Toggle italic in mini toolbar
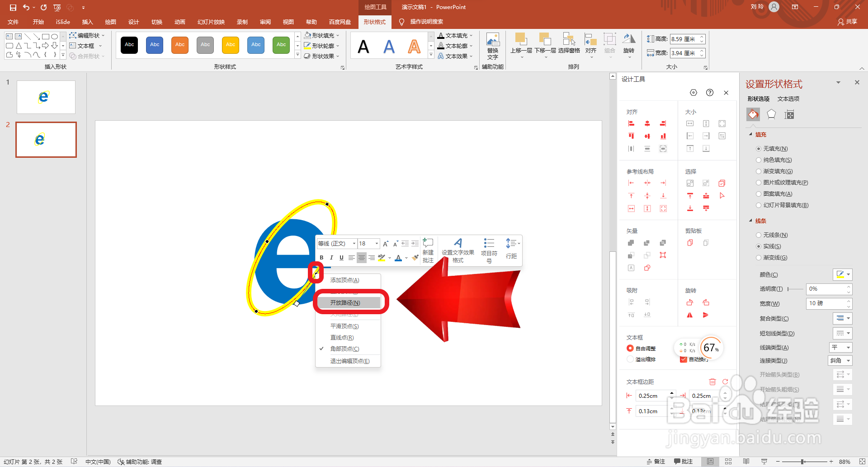Image resolution: width=868 pixels, height=467 pixels. 331,258
